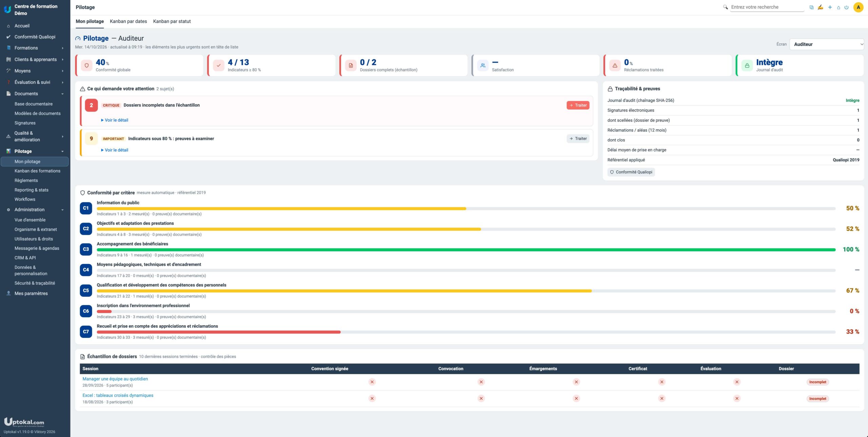The height and width of the screenshot is (437, 868).
Task: Click the C6 criterion badge
Action: (86, 311)
